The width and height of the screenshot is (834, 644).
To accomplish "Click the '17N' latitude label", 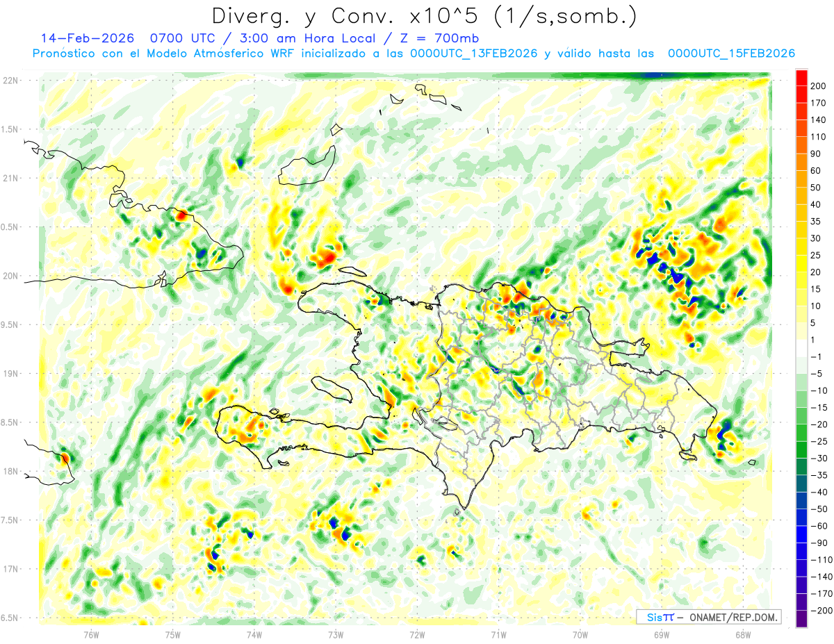I will [x=10, y=569].
